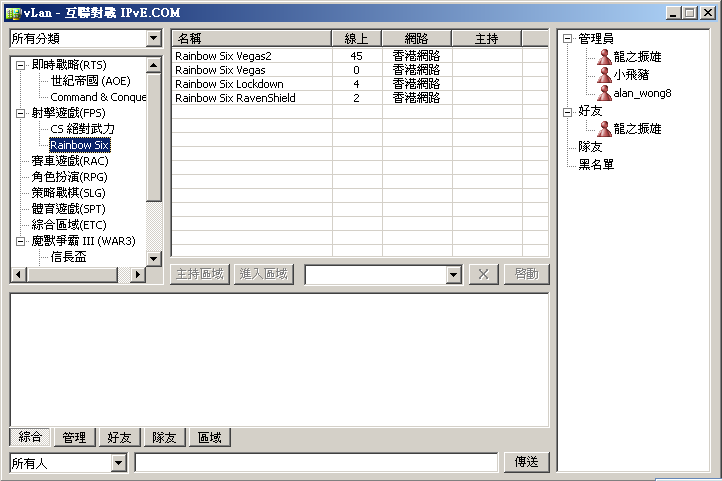Screen dimensions: 722x481
Task: Collapse the 魔獸爭霸 III (WAR3) node
Action: 20,241
